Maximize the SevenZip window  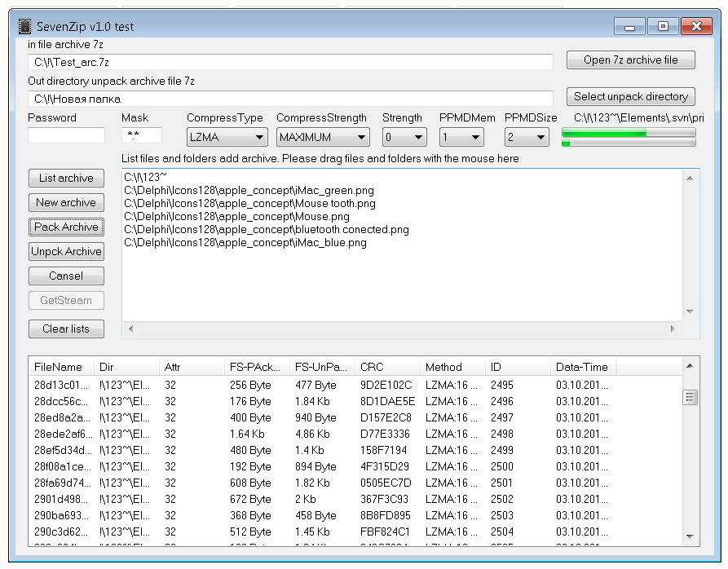663,26
